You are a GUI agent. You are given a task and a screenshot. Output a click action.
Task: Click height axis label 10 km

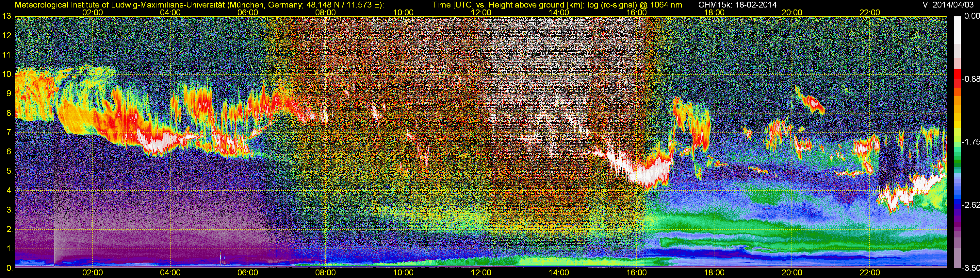pos(7,75)
